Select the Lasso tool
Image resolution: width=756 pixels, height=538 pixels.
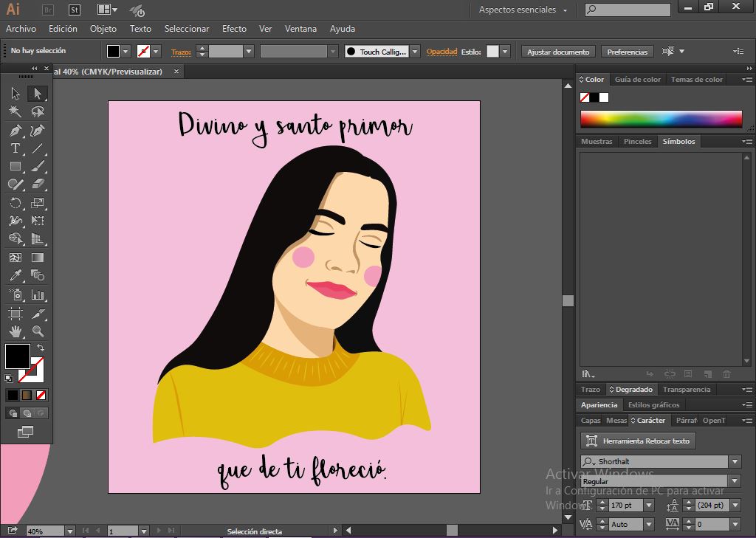38,112
